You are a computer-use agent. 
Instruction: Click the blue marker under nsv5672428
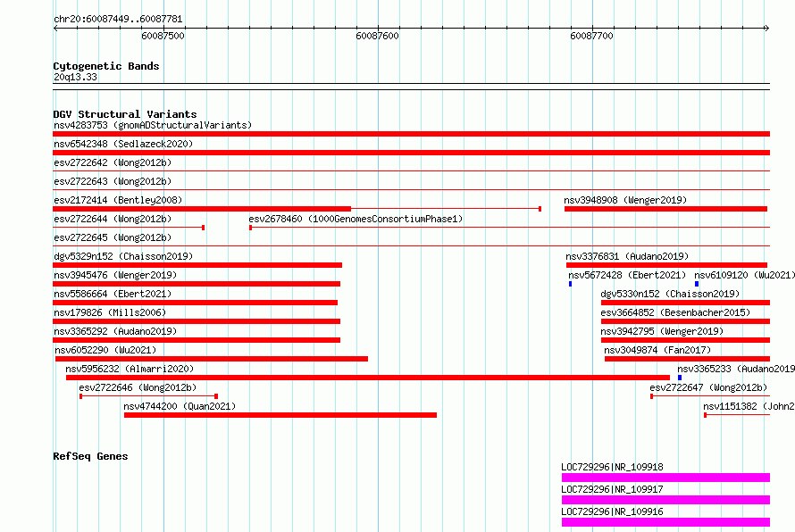tap(571, 284)
